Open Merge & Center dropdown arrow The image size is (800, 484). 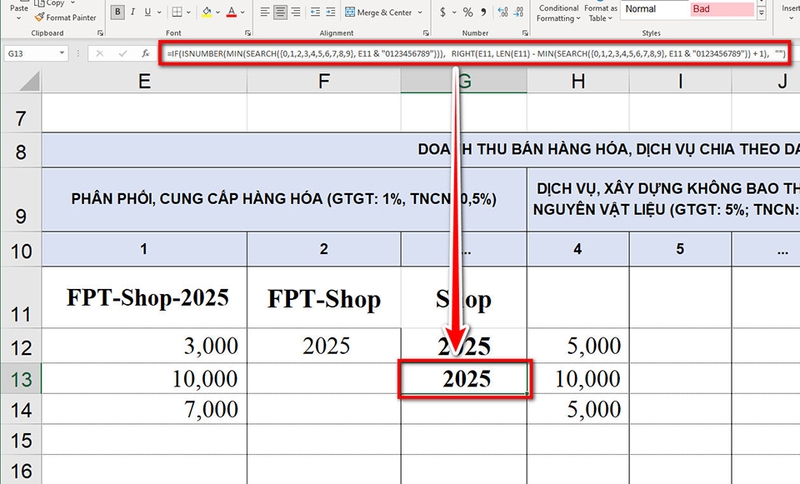[x=420, y=12]
